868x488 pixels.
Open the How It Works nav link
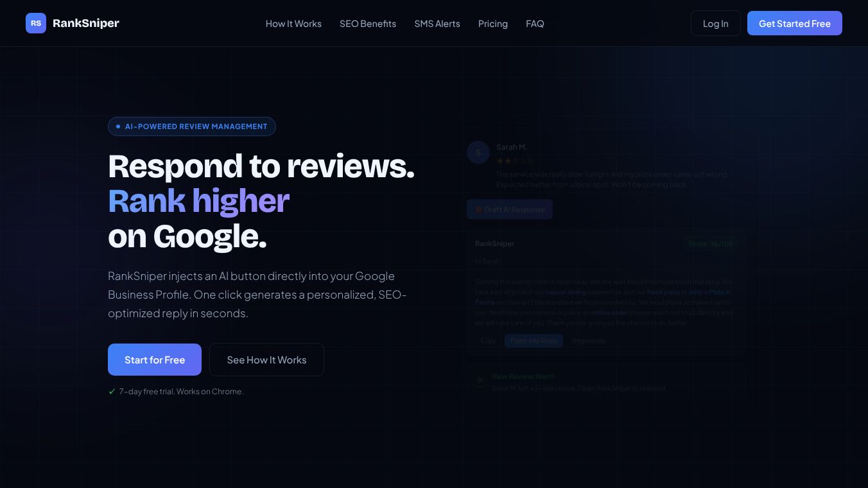pyautogui.click(x=293, y=24)
